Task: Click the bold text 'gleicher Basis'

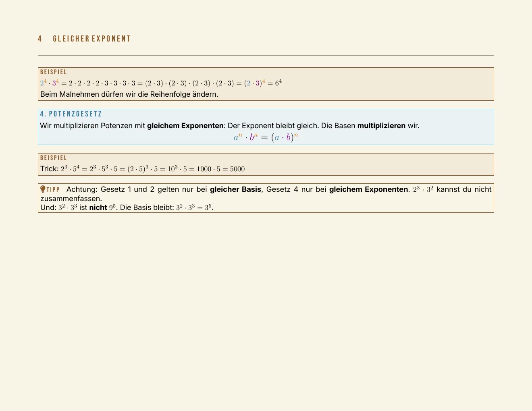Action: click(x=235, y=189)
